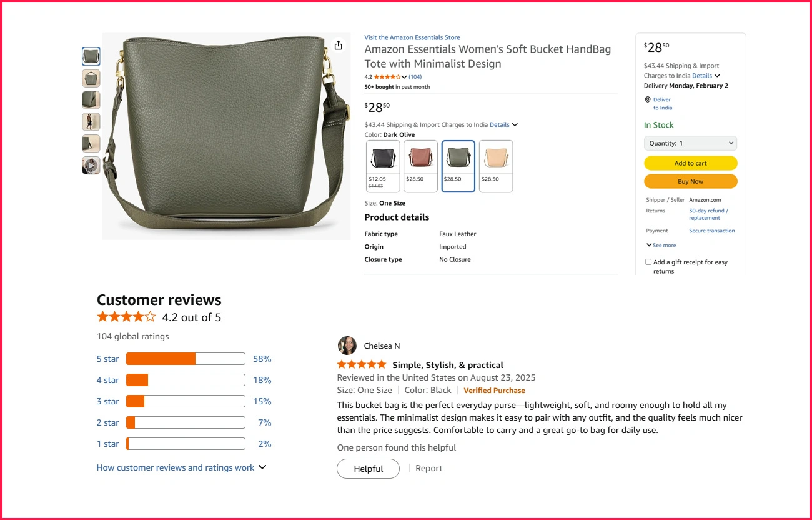Screen dimensions: 812x520
Task: Open the Quantity dropdown
Action: pos(690,143)
